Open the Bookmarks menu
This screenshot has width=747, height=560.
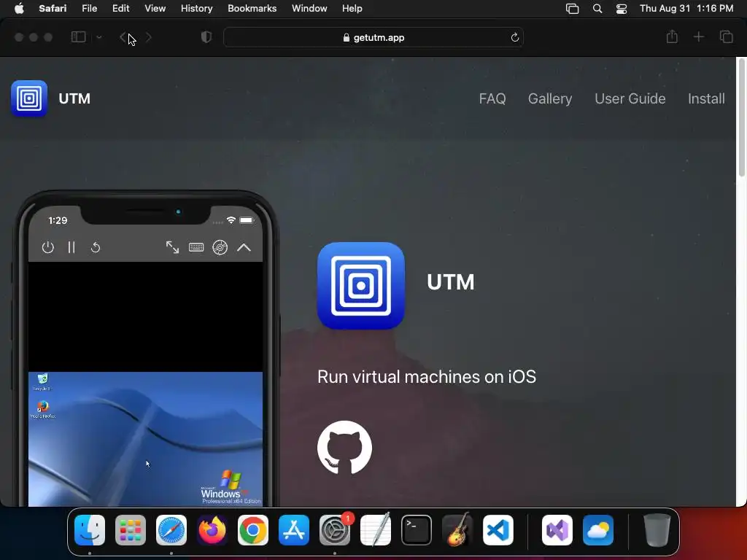click(252, 8)
